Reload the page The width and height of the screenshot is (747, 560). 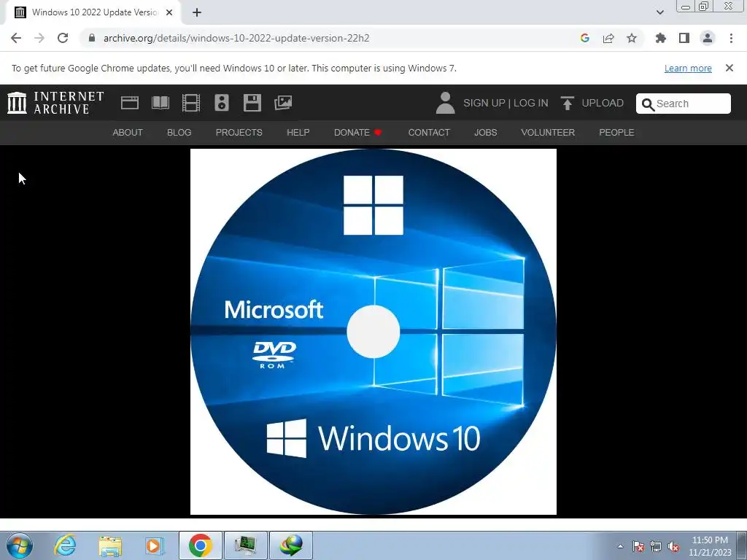(63, 38)
